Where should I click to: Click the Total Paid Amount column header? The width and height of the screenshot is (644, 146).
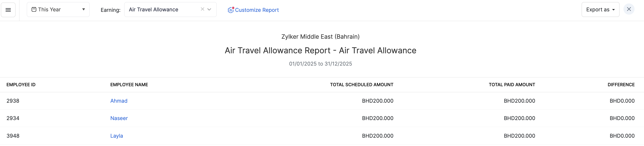coord(512,85)
